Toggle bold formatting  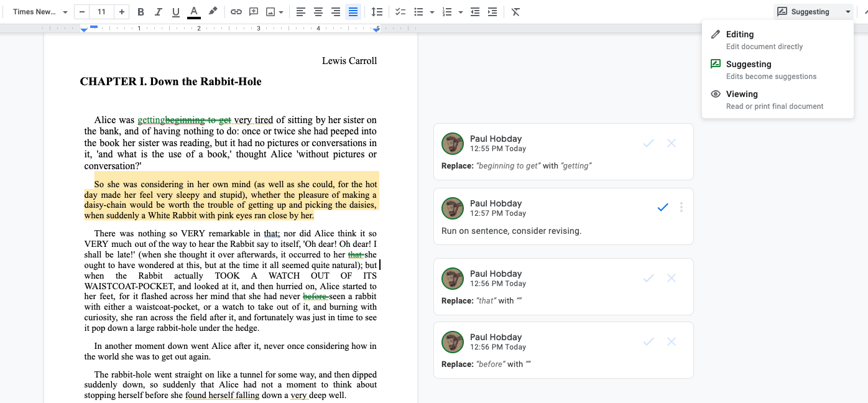tap(141, 11)
